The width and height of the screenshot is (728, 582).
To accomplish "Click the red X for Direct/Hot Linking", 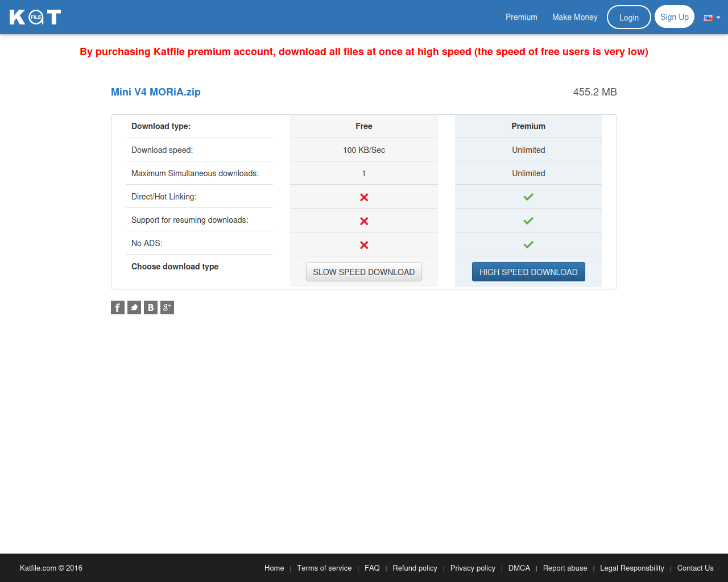I will click(364, 197).
